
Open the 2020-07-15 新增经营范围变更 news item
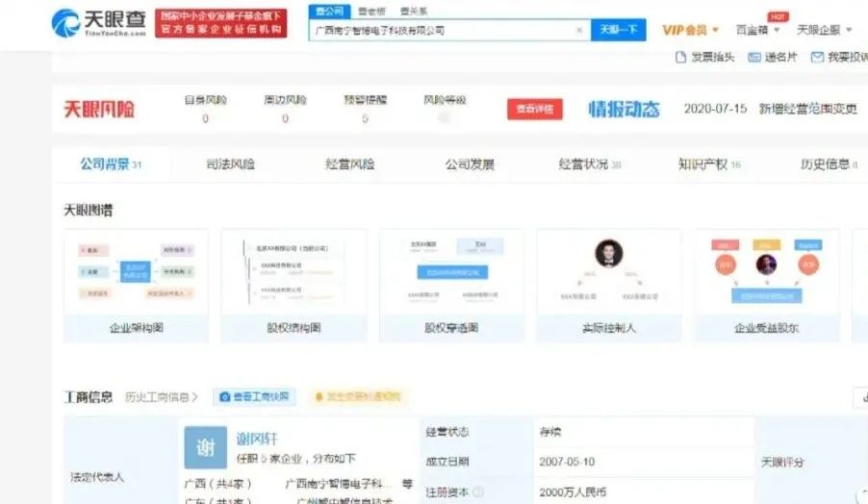tap(771, 109)
